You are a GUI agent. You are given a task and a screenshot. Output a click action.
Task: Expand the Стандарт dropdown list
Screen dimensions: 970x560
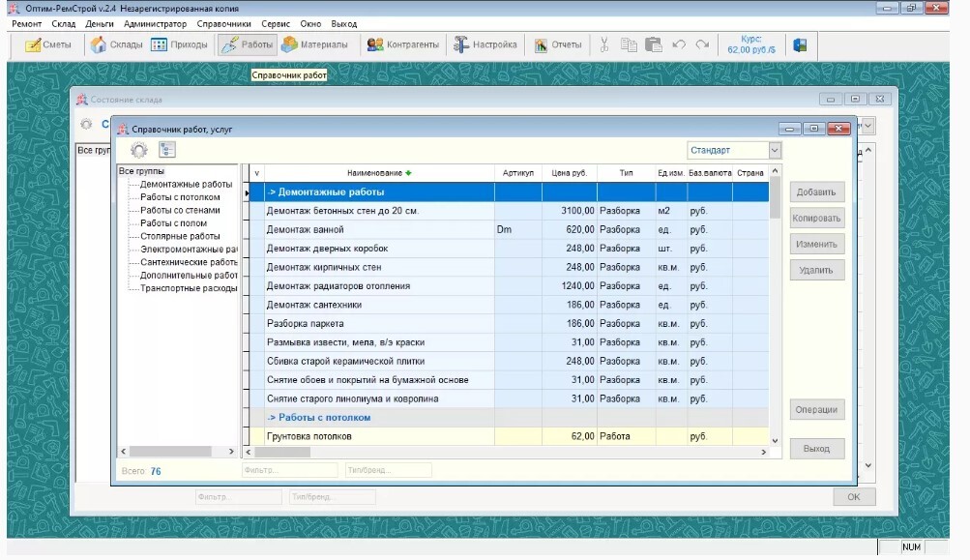click(775, 151)
